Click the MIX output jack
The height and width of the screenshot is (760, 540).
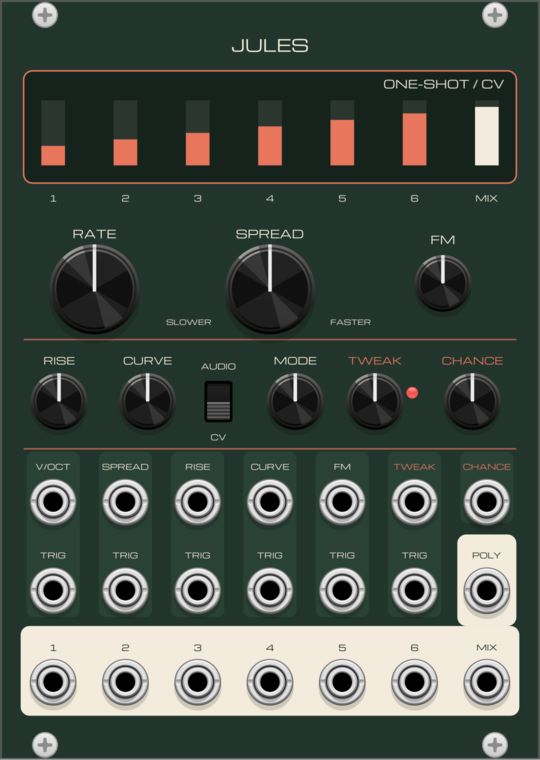click(x=486, y=682)
